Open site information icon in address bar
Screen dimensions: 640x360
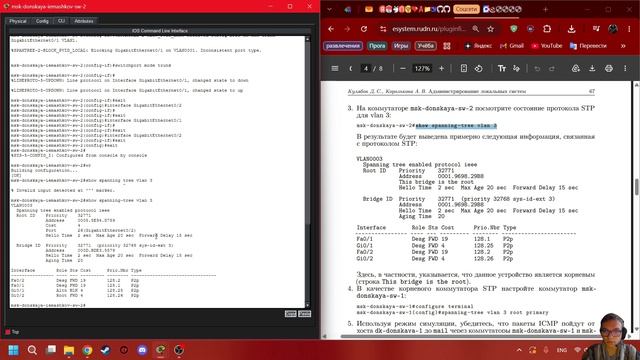[x=383, y=29]
